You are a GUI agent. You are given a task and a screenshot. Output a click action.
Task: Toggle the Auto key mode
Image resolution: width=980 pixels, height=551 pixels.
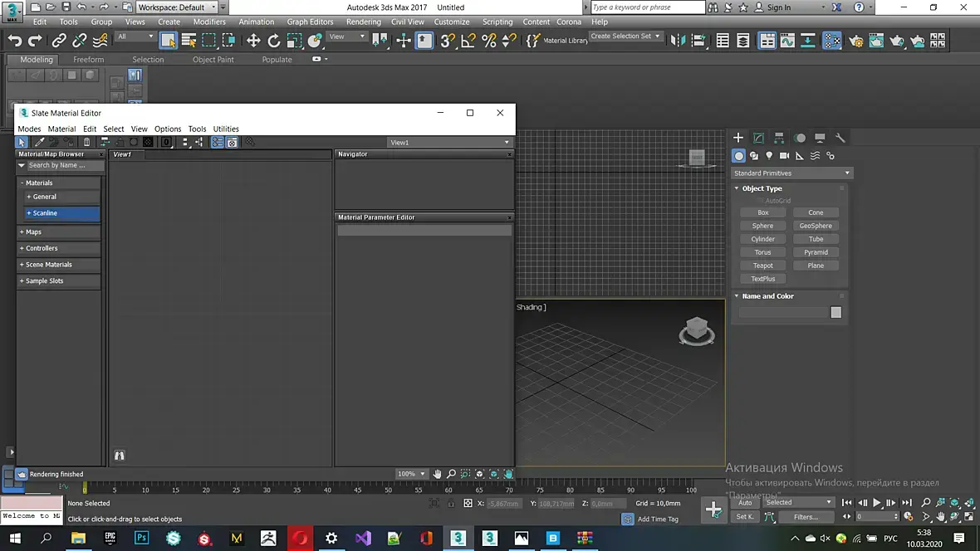pos(745,502)
